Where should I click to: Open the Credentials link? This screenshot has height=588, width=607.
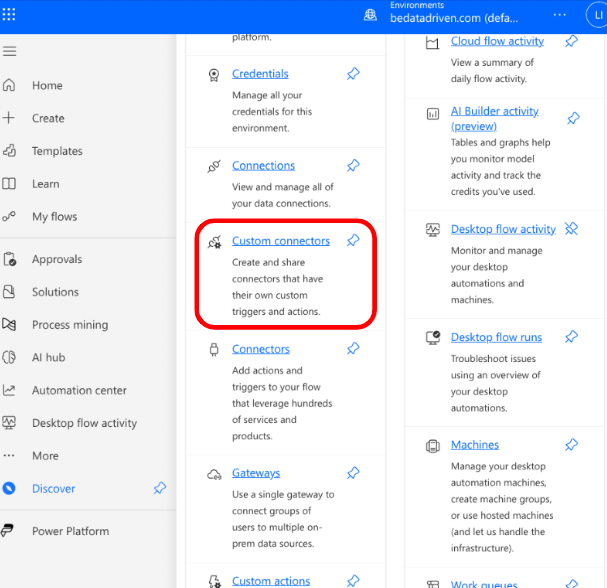coord(260,74)
